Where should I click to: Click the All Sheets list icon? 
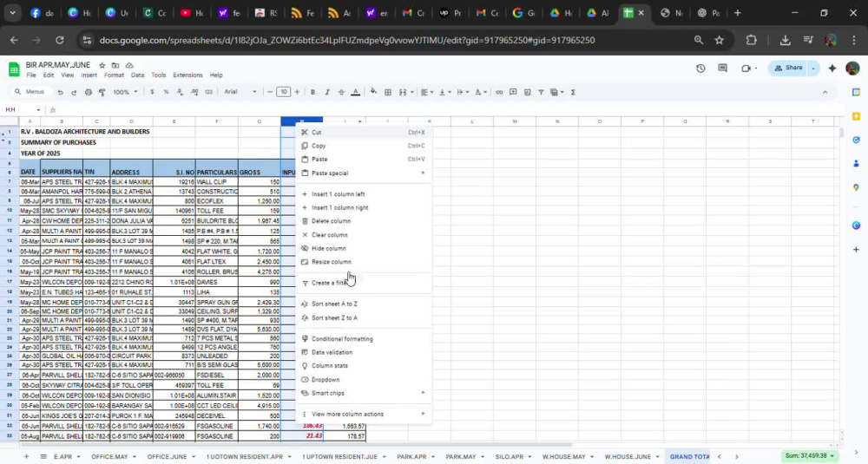point(43,457)
